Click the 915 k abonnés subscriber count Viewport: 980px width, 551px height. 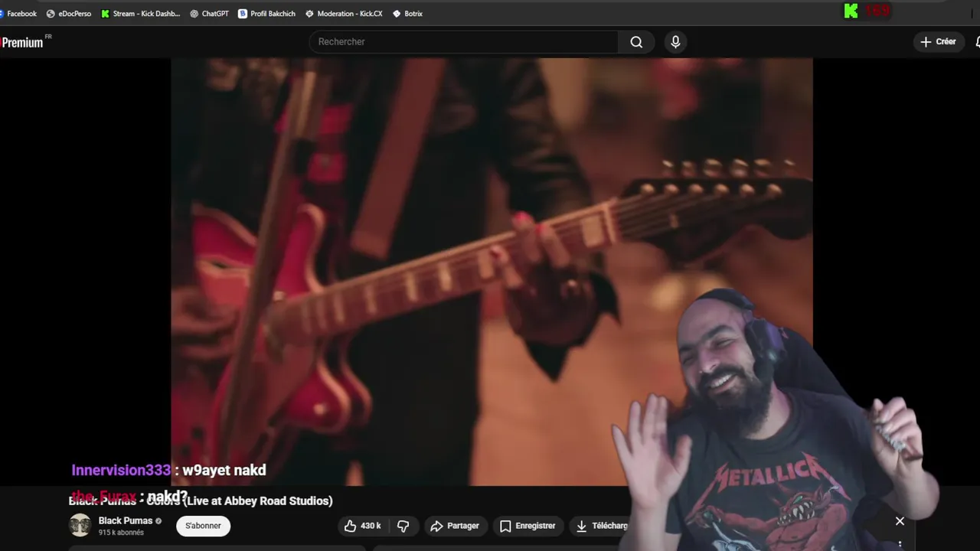click(121, 533)
